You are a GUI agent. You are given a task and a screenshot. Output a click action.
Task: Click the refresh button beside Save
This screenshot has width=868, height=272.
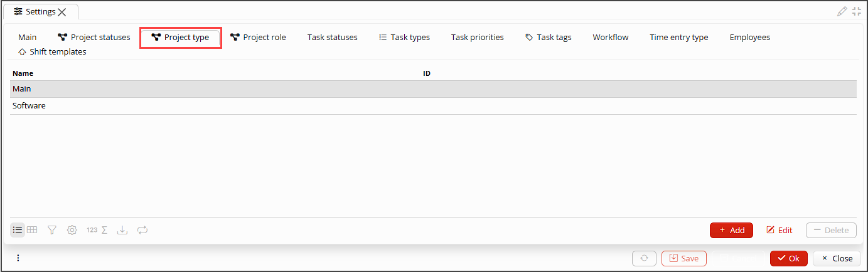(x=644, y=258)
